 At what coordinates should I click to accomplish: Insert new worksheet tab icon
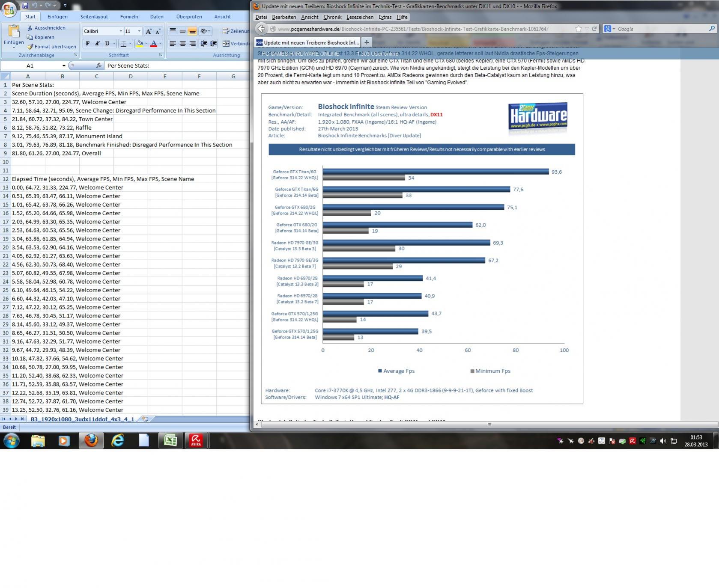tap(145, 419)
